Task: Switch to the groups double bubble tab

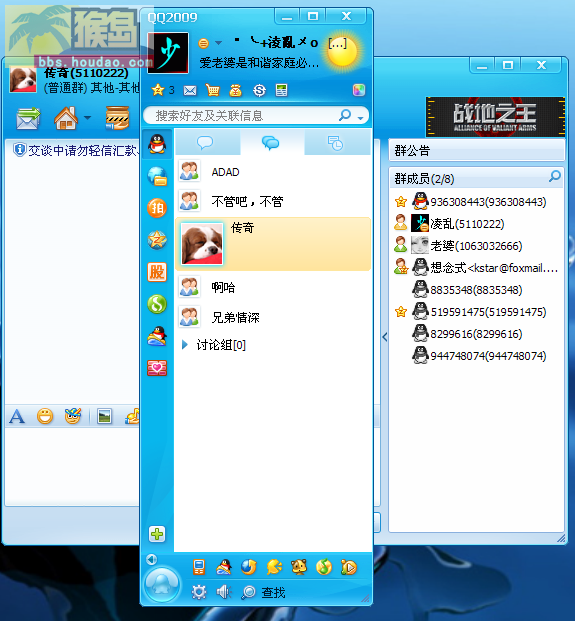Action: pos(271,143)
